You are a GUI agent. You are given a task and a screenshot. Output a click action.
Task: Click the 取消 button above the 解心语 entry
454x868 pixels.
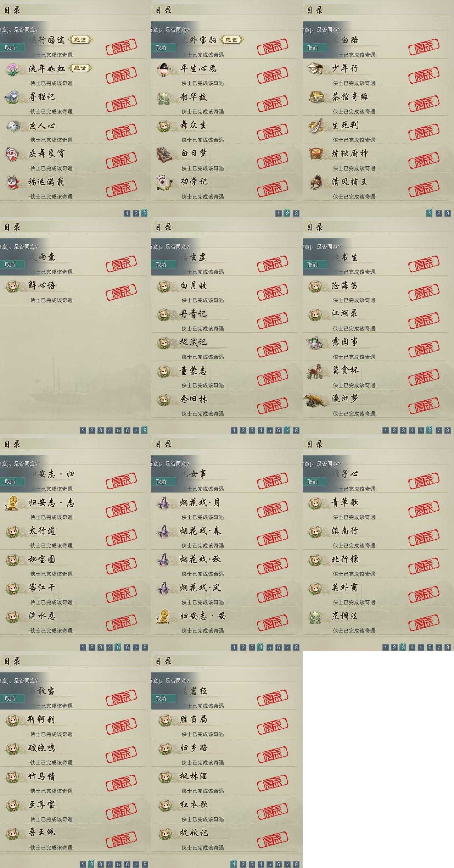coord(12,265)
